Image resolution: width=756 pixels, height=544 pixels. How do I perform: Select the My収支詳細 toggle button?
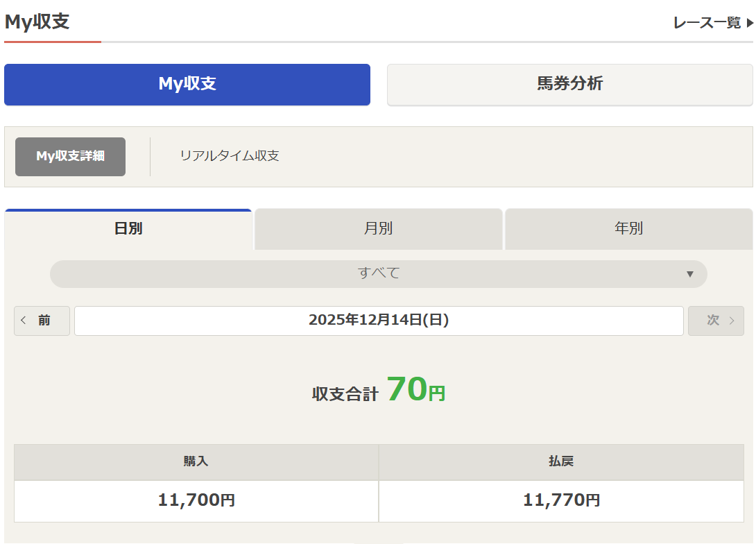point(70,157)
